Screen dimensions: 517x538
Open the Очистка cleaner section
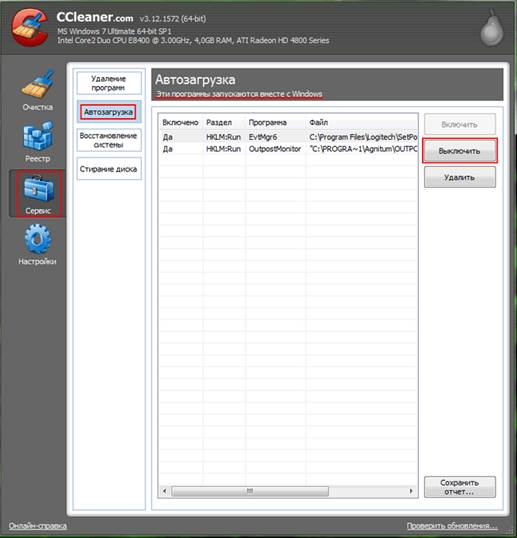37,91
